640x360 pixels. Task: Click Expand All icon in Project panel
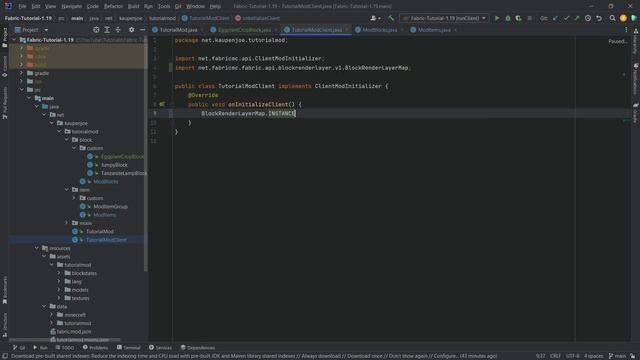pyautogui.click(x=107, y=30)
